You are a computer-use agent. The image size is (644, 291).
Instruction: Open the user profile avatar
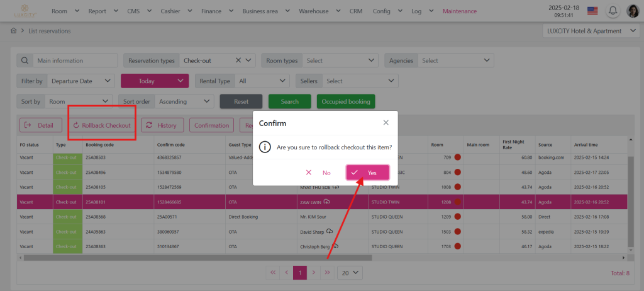(633, 11)
